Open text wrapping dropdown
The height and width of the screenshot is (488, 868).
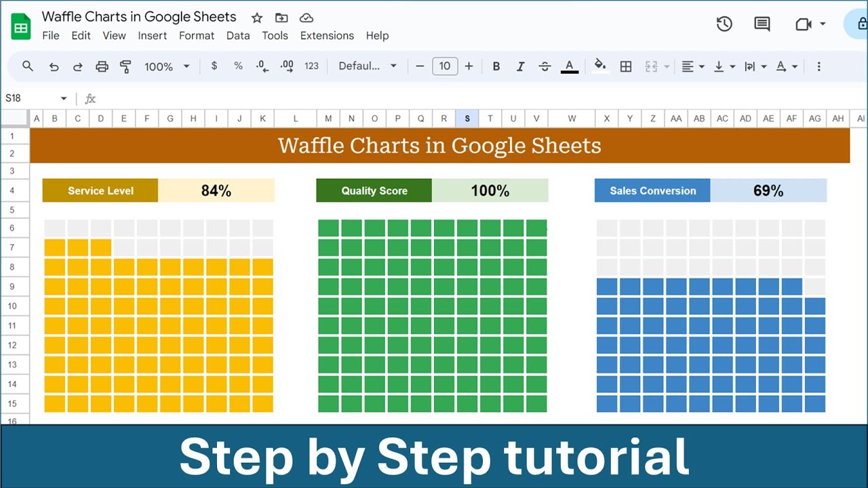tap(755, 66)
